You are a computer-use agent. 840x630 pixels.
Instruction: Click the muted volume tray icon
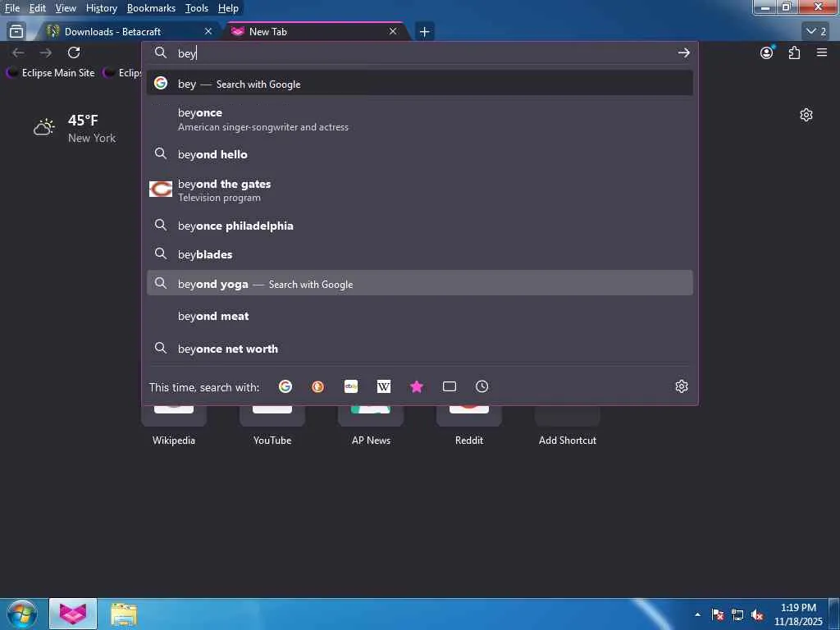(757, 614)
